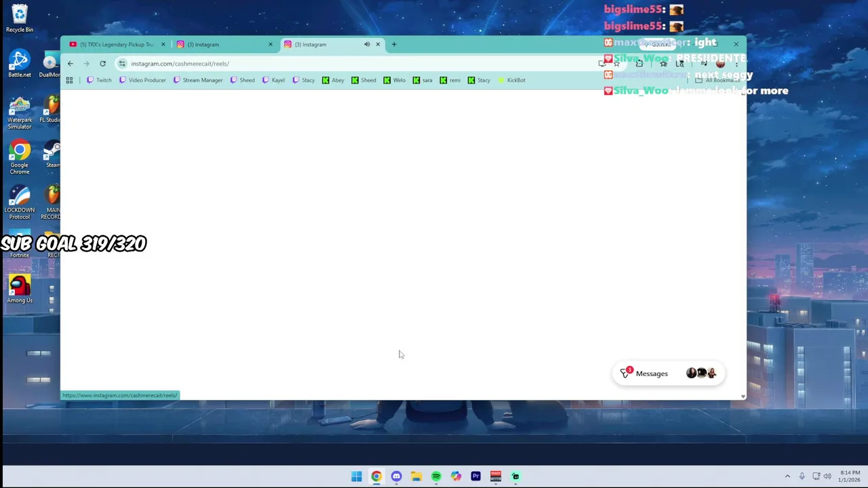
Task: Open the Kayel bookmark
Action: 274,80
